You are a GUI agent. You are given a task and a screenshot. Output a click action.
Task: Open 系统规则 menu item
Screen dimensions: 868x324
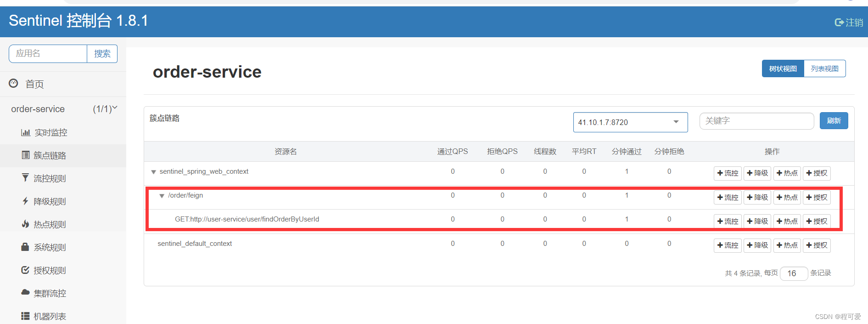pyautogui.click(x=63, y=247)
